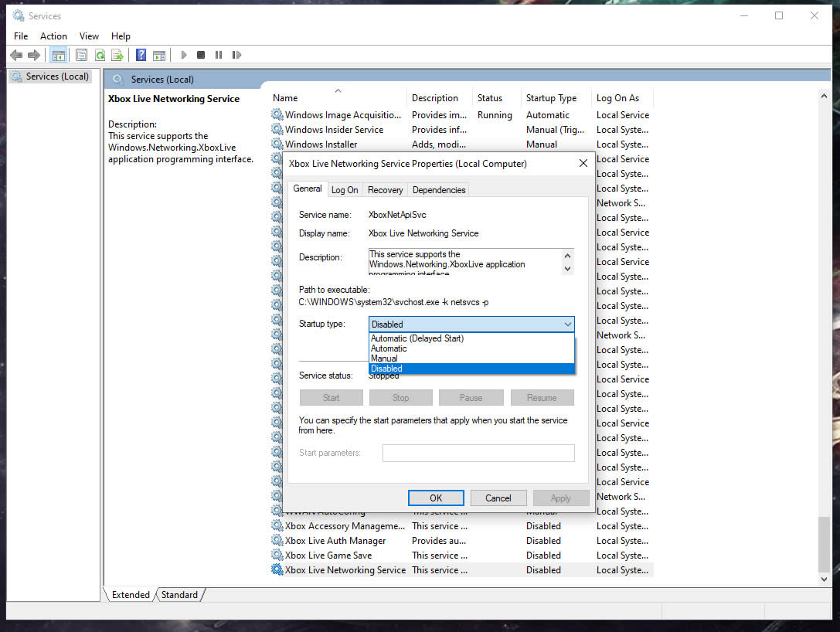The height and width of the screenshot is (632, 840).
Task: Click the Pause service button
Action: point(471,397)
